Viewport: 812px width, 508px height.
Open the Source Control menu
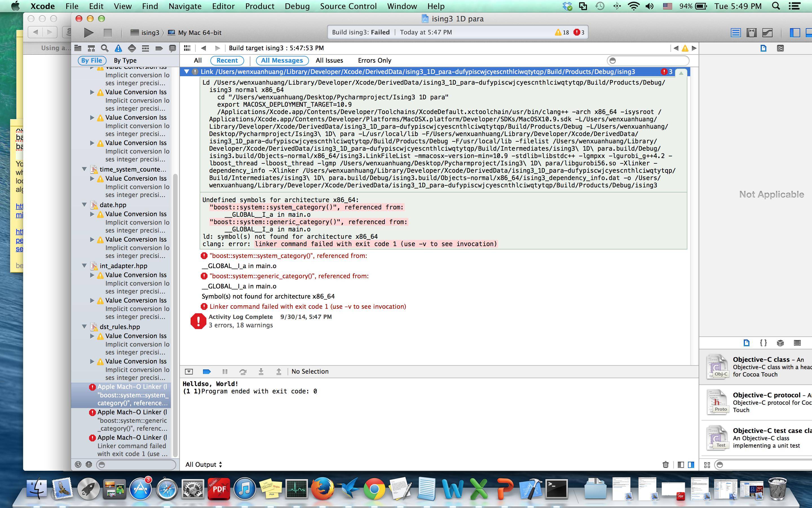pos(348,6)
